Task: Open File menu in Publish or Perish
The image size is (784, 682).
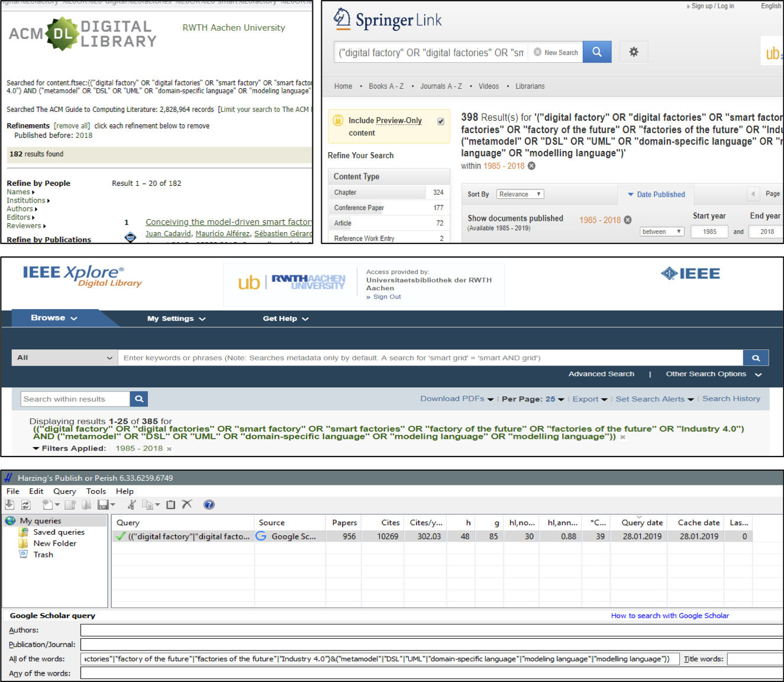Action: click(13, 491)
